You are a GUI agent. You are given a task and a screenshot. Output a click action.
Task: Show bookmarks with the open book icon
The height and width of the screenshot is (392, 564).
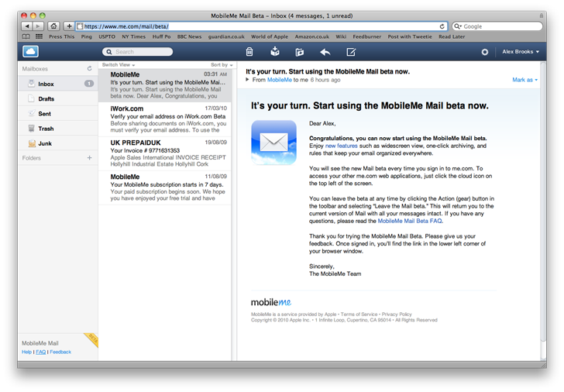pyautogui.click(x=26, y=36)
